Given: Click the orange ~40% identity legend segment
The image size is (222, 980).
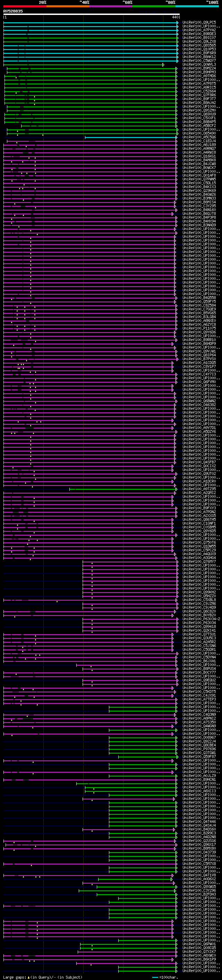Looking at the screenshot, I should pyautogui.click(x=68, y=6).
